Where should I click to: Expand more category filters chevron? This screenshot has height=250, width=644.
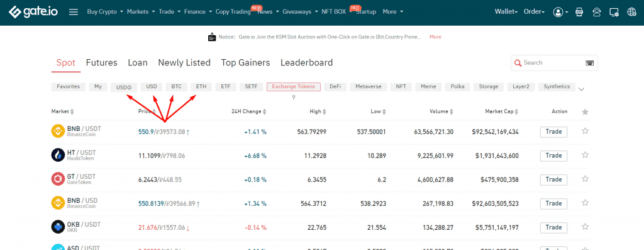[581, 89]
